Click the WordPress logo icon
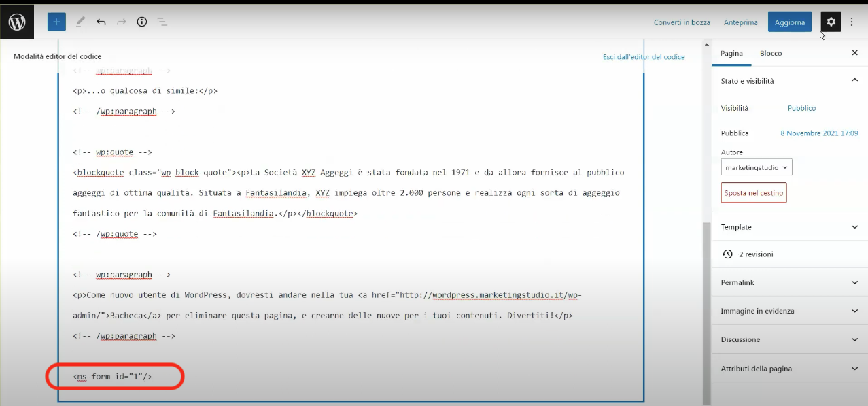This screenshot has width=868, height=406. 16,21
